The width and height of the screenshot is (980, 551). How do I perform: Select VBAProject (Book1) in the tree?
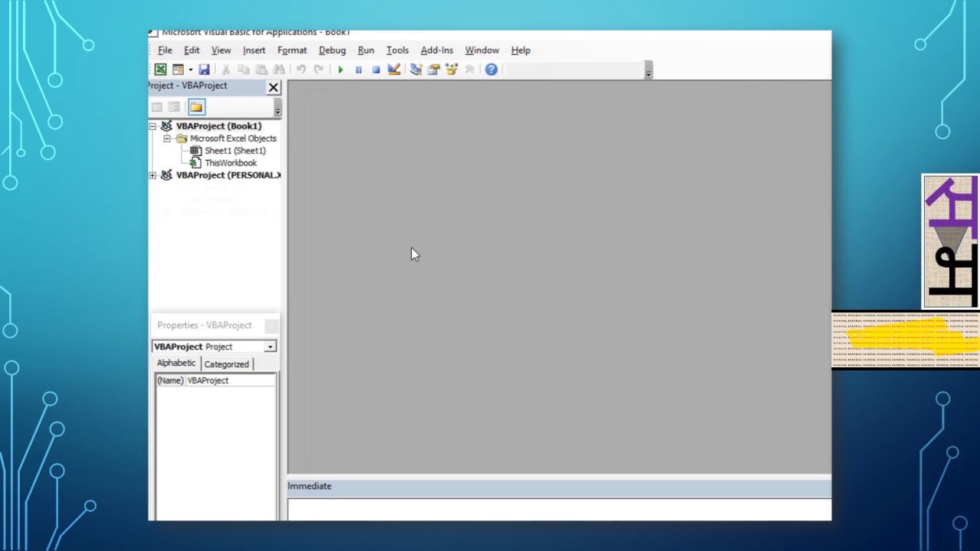pos(218,126)
